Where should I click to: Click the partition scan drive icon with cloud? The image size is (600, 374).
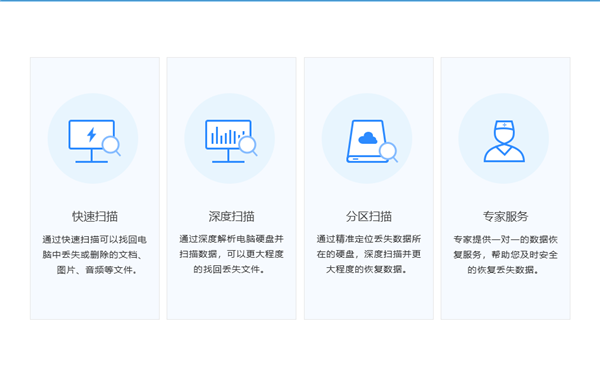point(372,141)
